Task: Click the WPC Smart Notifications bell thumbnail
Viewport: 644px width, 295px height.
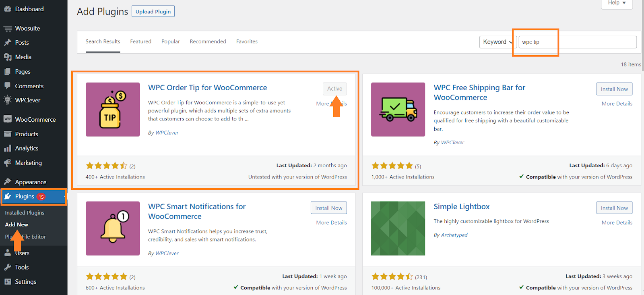Action: pos(113,229)
